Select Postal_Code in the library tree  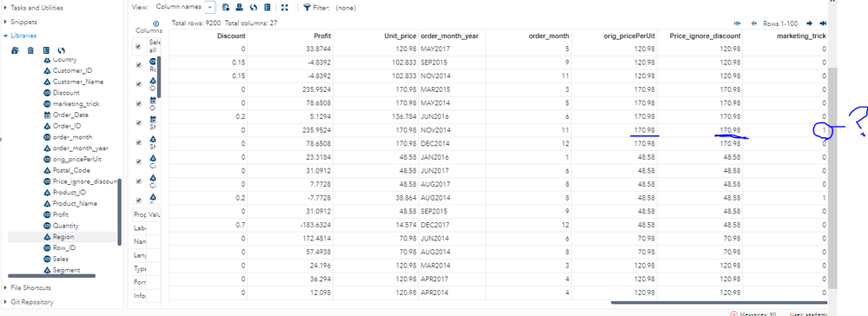(71, 170)
